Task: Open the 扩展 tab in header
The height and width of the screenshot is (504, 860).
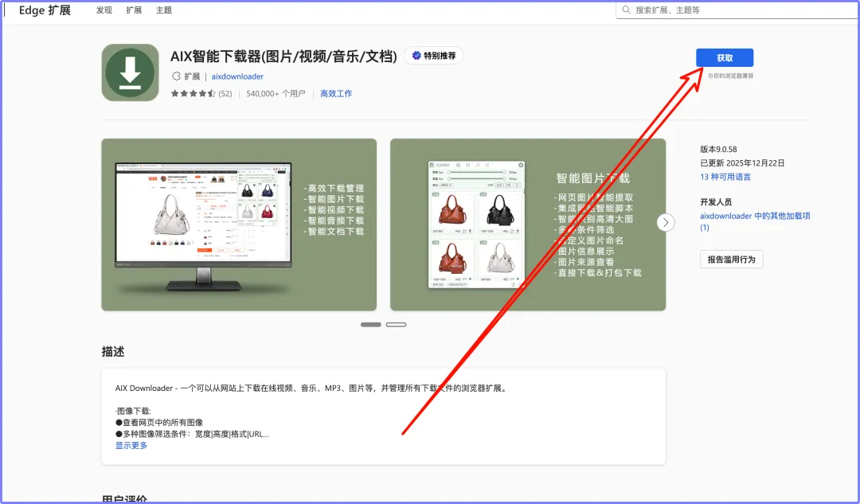Action: (134, 10)
